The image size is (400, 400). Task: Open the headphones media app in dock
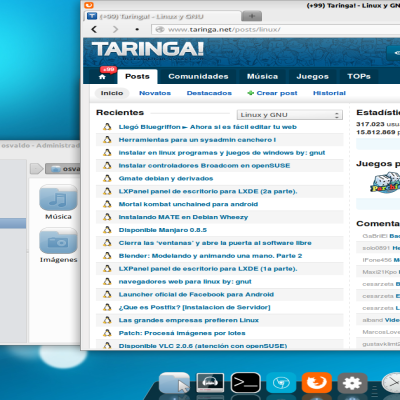210,383
